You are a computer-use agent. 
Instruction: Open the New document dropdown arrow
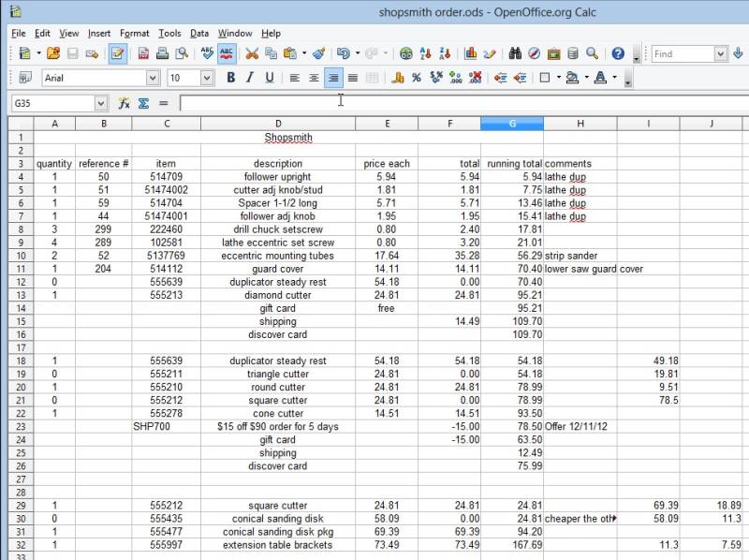(38, 53)
